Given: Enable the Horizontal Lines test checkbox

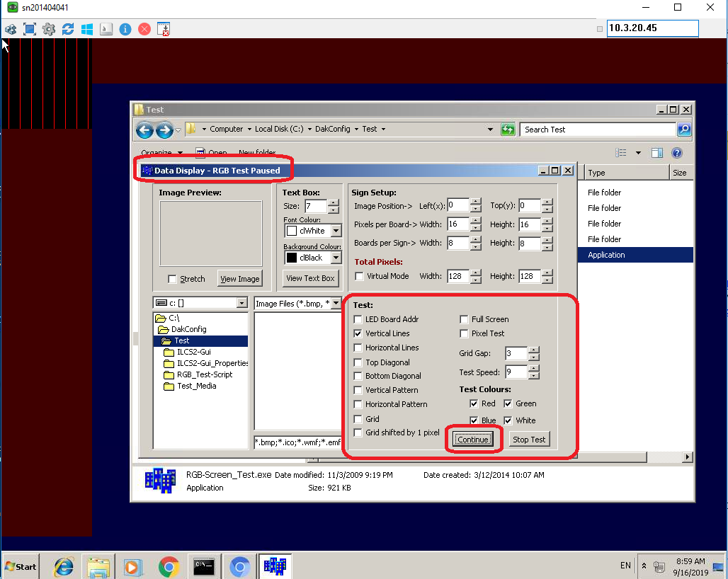Looking at the screenshot, I should 358,348.
